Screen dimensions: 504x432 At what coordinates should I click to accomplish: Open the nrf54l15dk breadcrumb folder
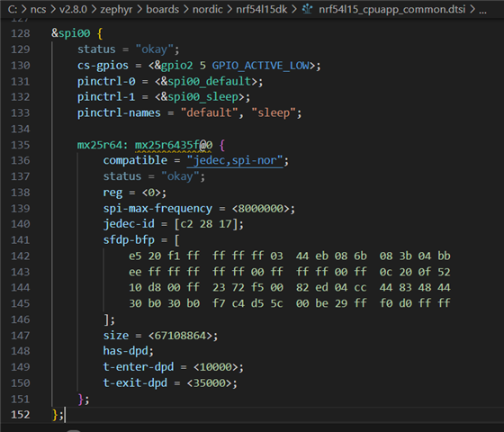[x=261, y=9]
